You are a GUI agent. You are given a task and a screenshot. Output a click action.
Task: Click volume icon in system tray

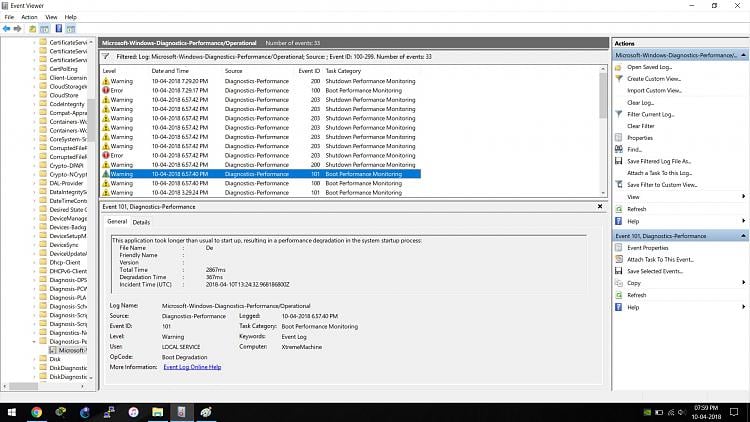pyautogui.click(x=682, y=412)
